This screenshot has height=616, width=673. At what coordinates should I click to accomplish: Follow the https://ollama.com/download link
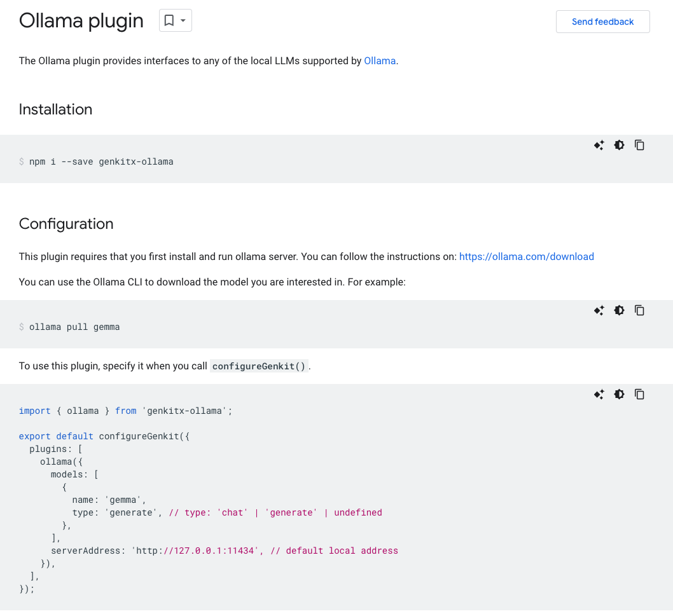(526, 257)
